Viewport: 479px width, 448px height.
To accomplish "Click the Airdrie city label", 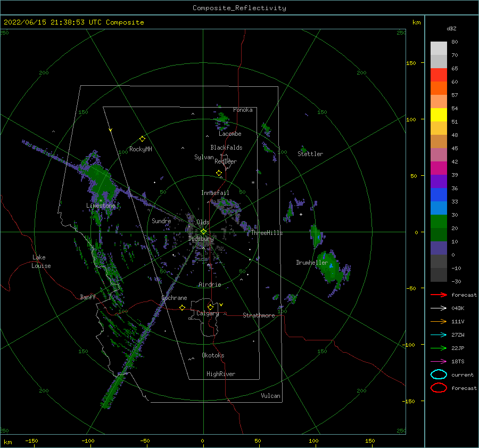I will pos(210,284).
